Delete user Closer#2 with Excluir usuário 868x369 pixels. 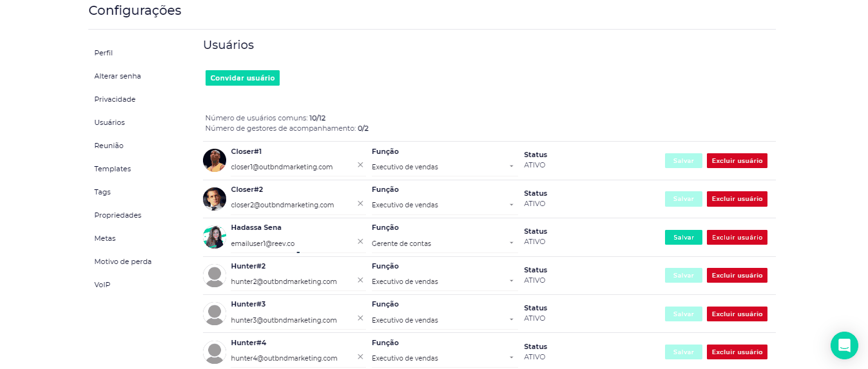(x=737, y=199)
